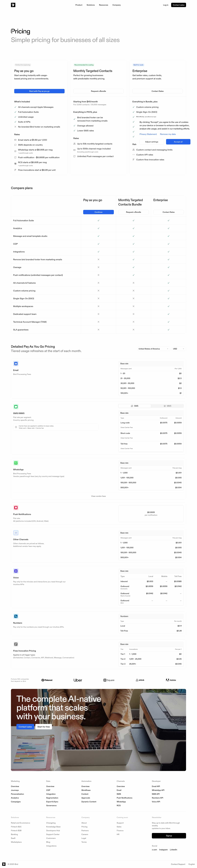Open Adjust settings in cookie banner
The image size is (197, 868).
point(152,142)
